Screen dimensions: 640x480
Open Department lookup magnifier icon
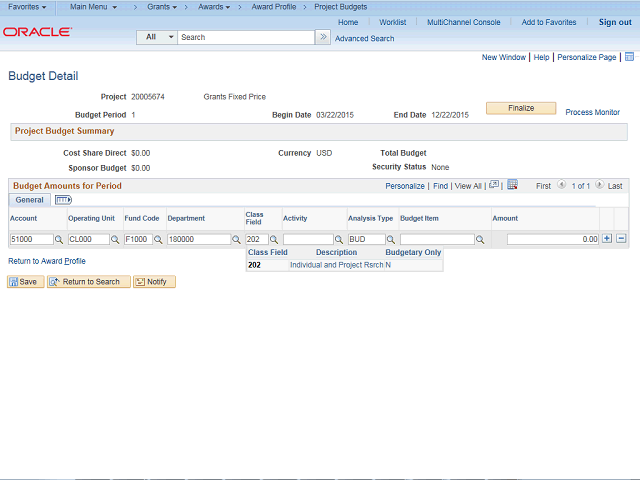click(x=236, y=240)
